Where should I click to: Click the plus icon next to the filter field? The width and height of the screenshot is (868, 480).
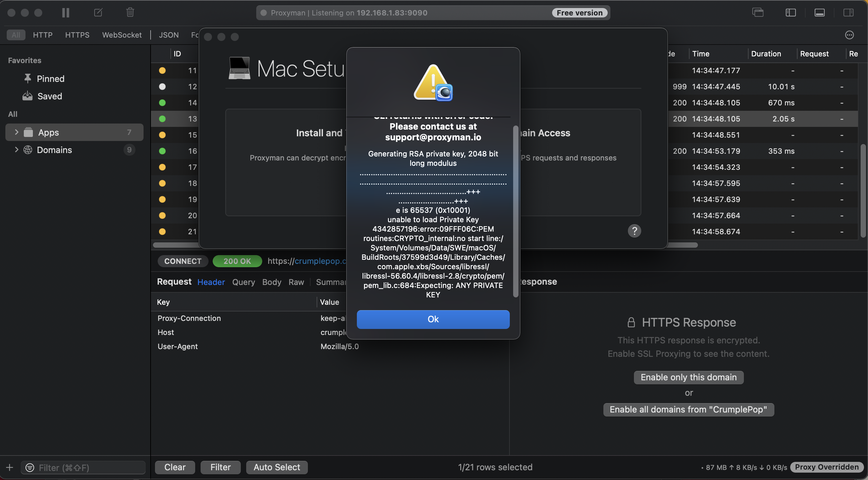(9, 468)
